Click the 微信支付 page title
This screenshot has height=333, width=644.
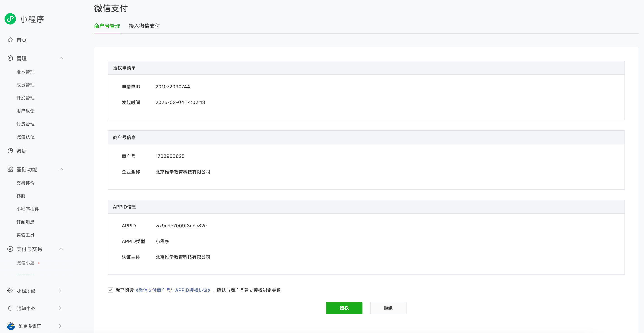click(x=111, y=8)
